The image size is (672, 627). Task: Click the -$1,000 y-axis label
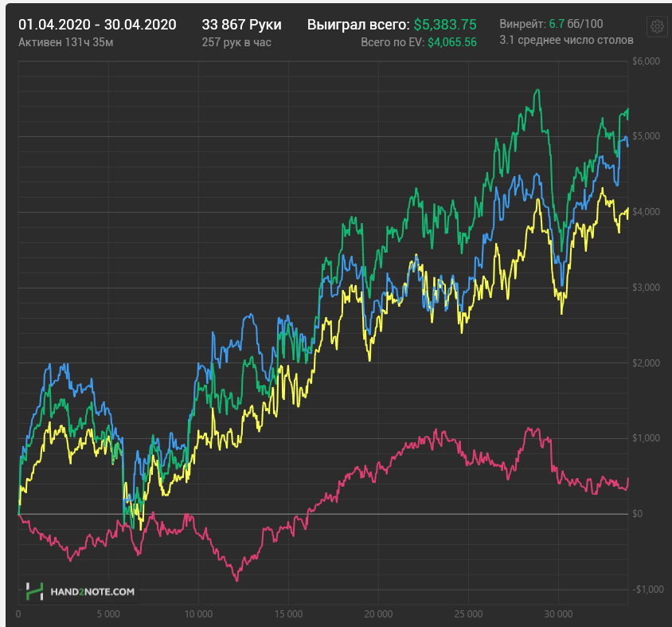pos(647,589)
